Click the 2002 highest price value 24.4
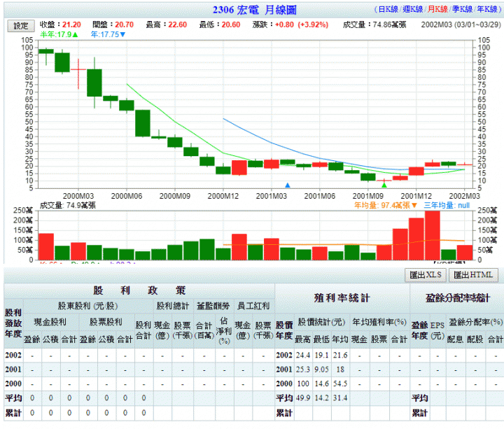The width and height of the screenshot is (504, 429). click(x=303, y=355)
